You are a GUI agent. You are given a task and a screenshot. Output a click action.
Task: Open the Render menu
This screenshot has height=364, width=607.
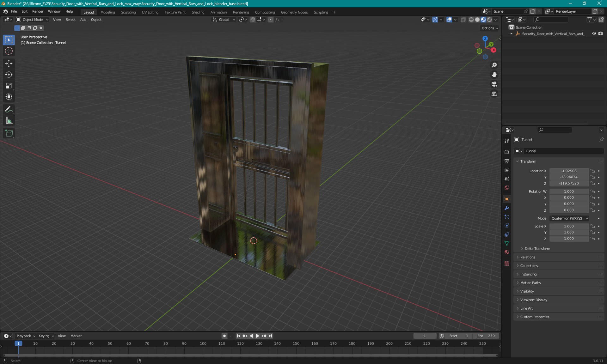38,11
